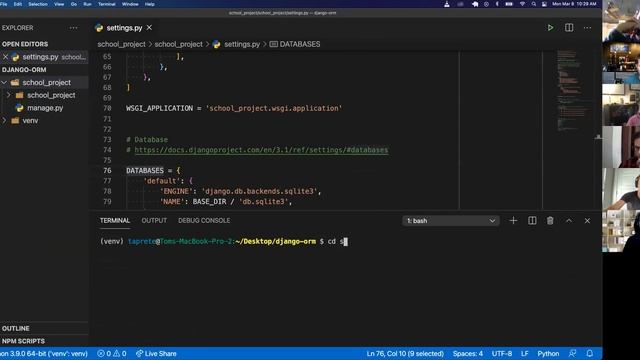The height and width of the screenshot is (360, 640).
Task: Click WSGI_APPLICATION on line 70
Action: coord(159,108)
